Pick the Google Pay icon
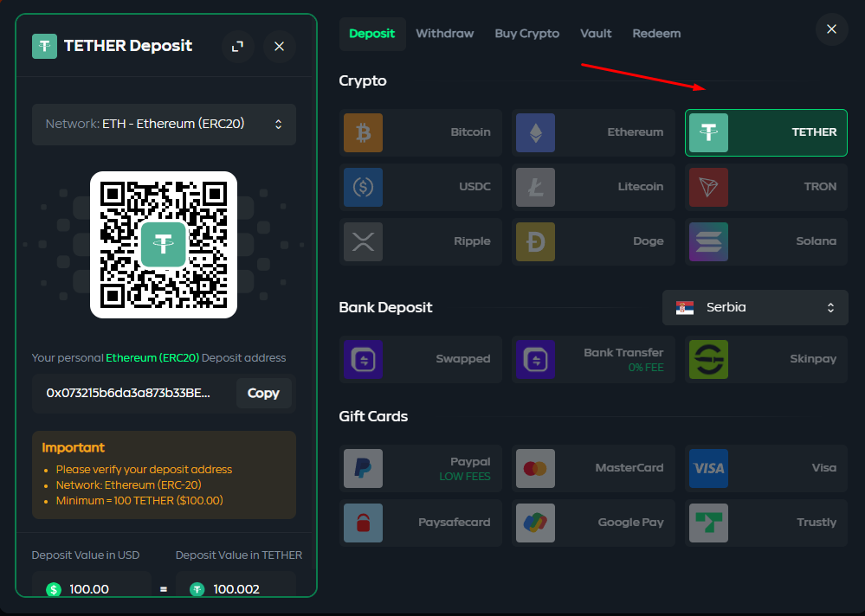Image resolution: width=865 pixels, height=616 pixels. [535, 523]
